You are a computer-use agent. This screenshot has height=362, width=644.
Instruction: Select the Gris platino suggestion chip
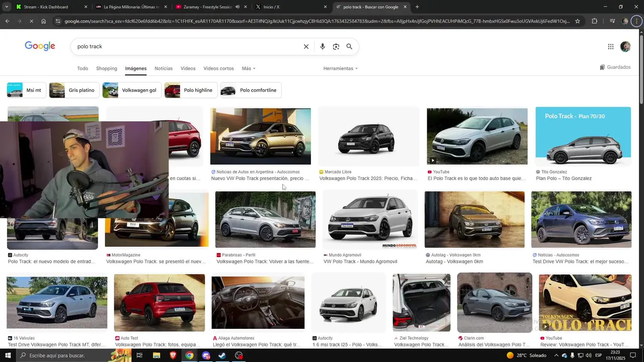tap(74, 90)
